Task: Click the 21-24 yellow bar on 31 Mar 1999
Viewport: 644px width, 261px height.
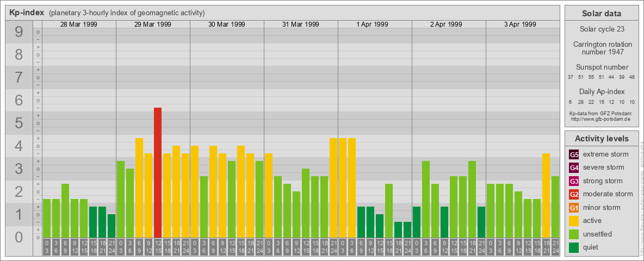Action: (x=333, y=188)
